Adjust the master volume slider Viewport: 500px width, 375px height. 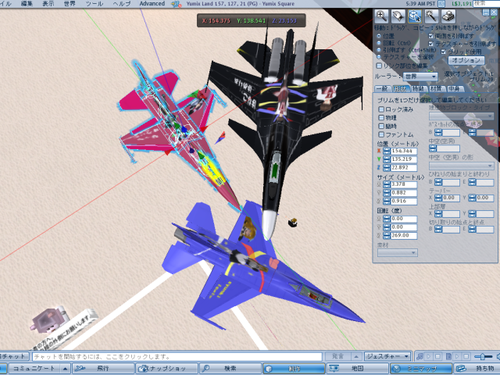point(483,357)
